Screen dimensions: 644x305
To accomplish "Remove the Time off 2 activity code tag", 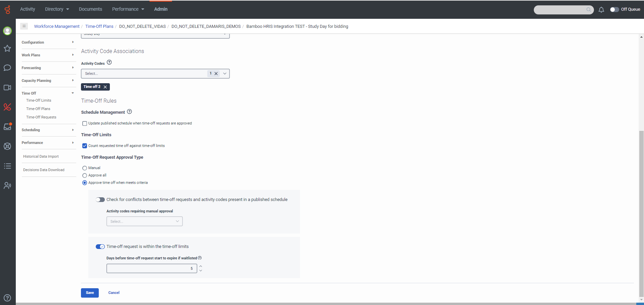I will point(105,87).
